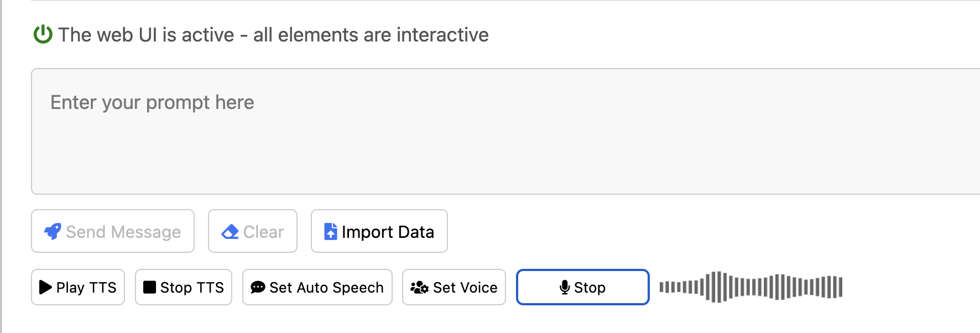Screen dimensions: 980x333
Task: Click the blue eraser icon beside Clear
Action: coord(230,231)
